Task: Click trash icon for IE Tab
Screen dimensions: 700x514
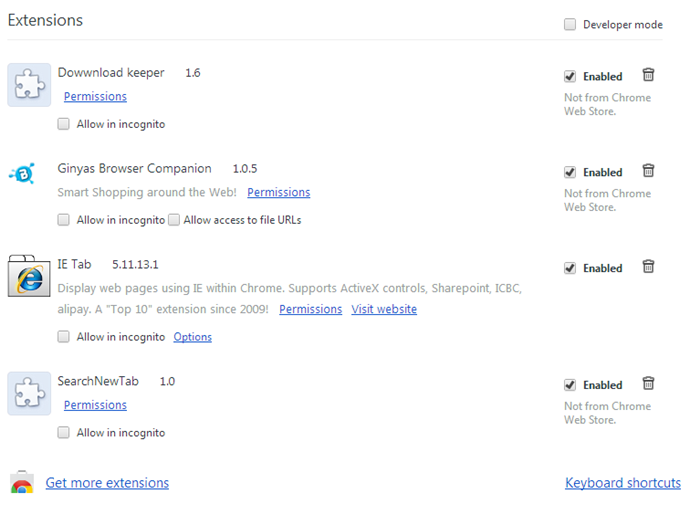Action: [x=648, y=267]
